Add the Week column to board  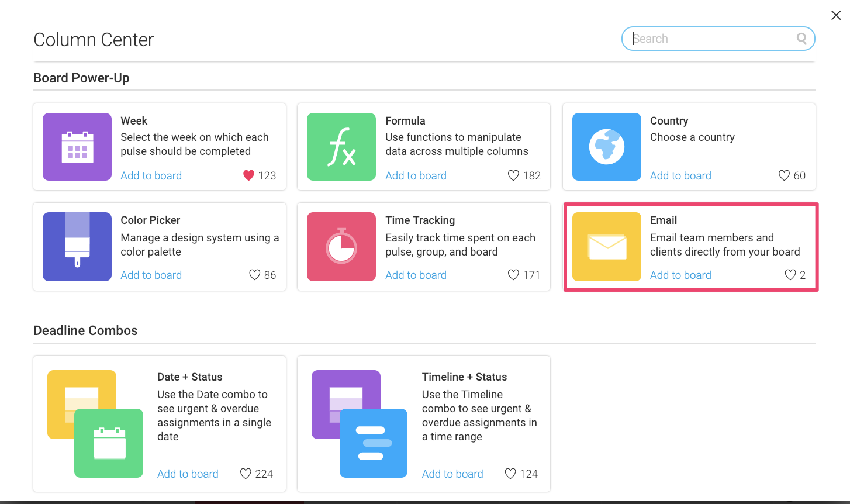[151, 175]
